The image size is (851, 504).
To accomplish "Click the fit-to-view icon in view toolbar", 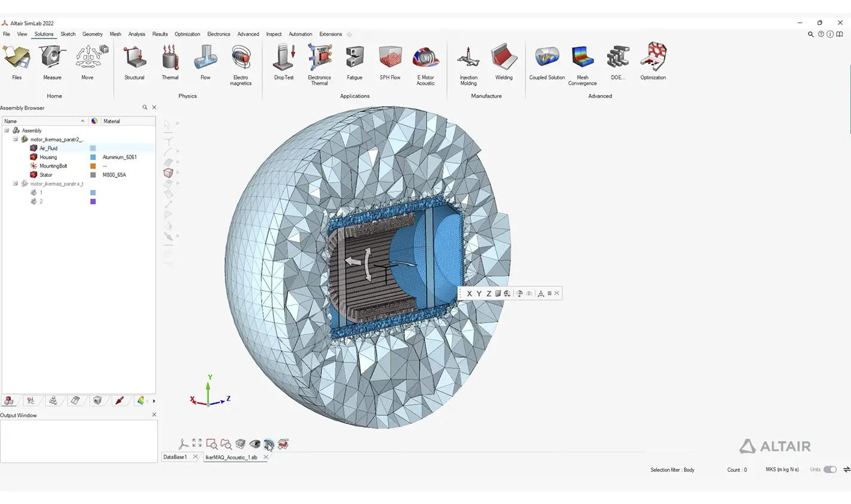I will point(197,444).
